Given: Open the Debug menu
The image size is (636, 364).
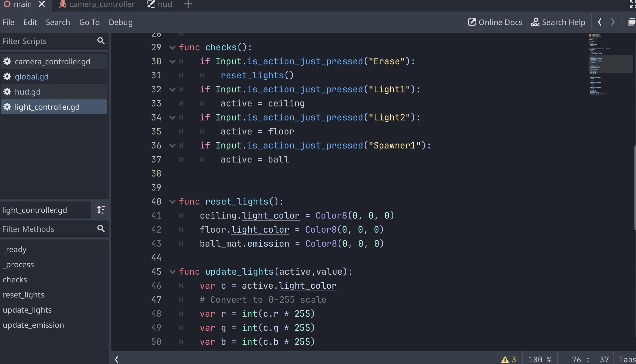Looking at the screenshot, I should click(120, 22).
